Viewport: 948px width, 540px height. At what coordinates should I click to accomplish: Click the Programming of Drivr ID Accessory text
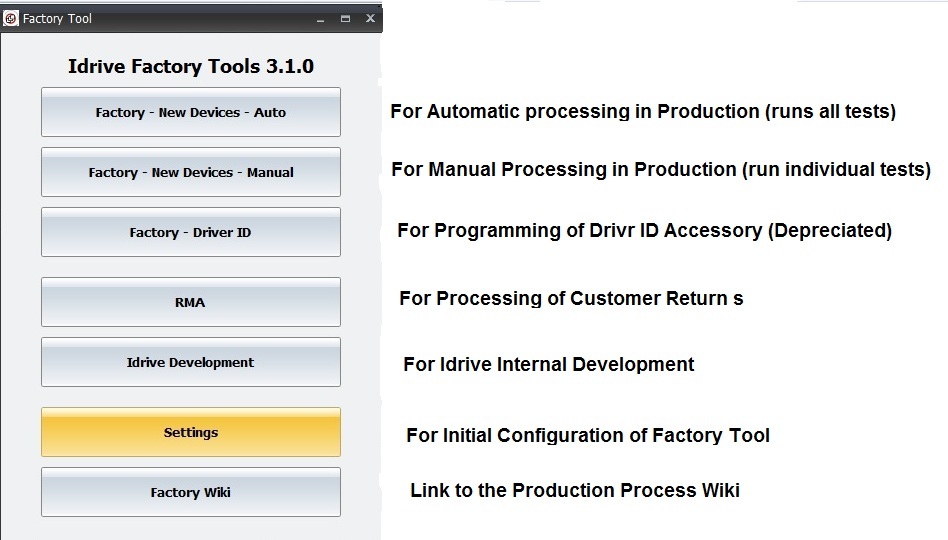[644, 230]
